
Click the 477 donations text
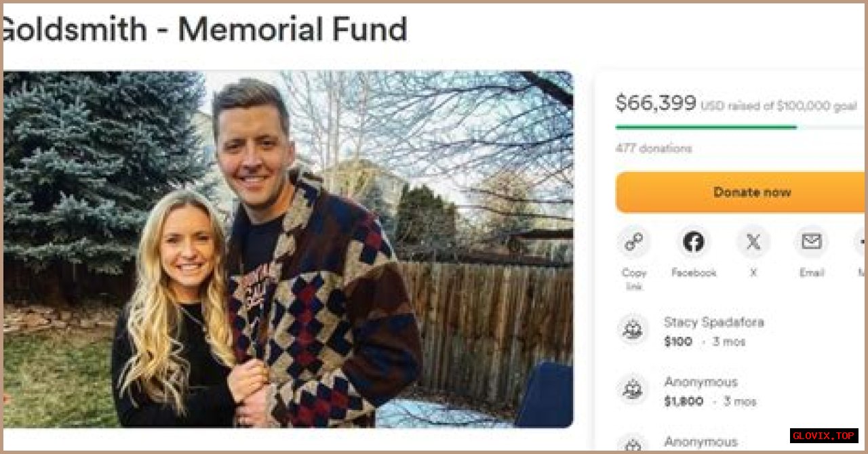tap(654, 148)
